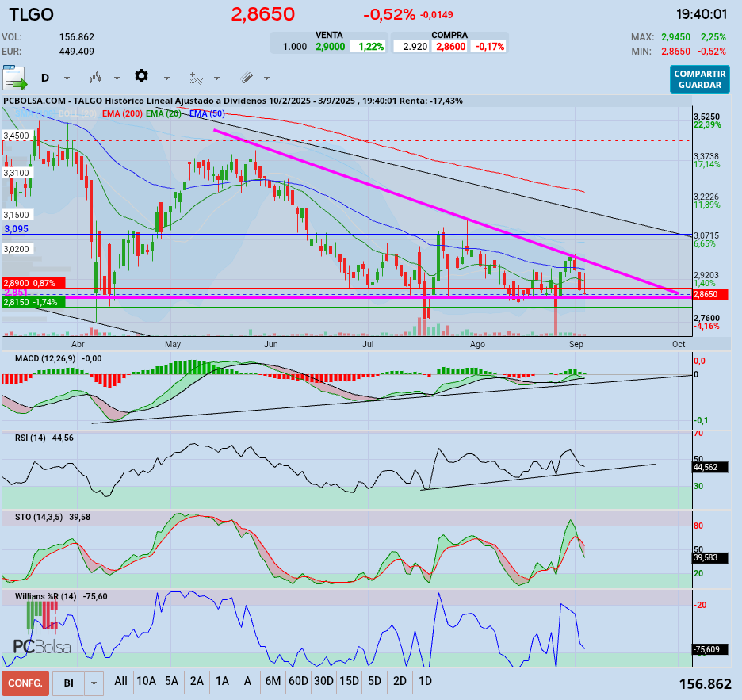The image size is (742, 700).
Task: Click the Jun label on time axis
Action: coord(270,344)
